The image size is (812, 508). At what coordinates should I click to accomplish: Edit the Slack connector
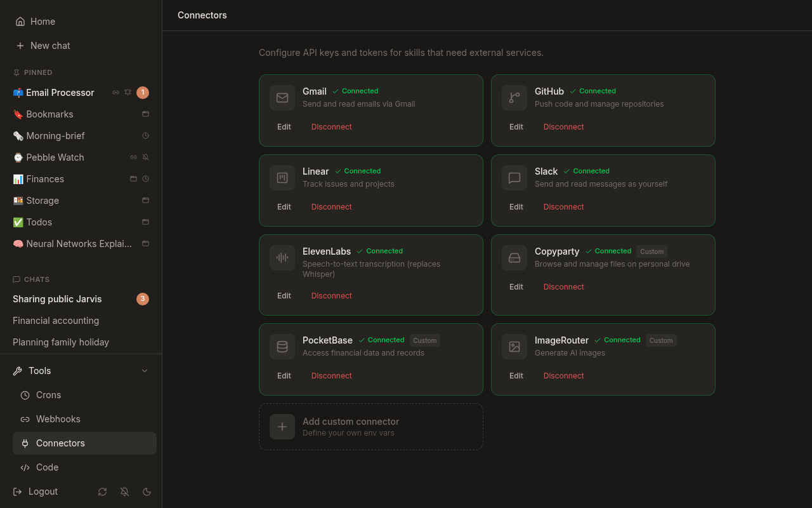point(516,207)
